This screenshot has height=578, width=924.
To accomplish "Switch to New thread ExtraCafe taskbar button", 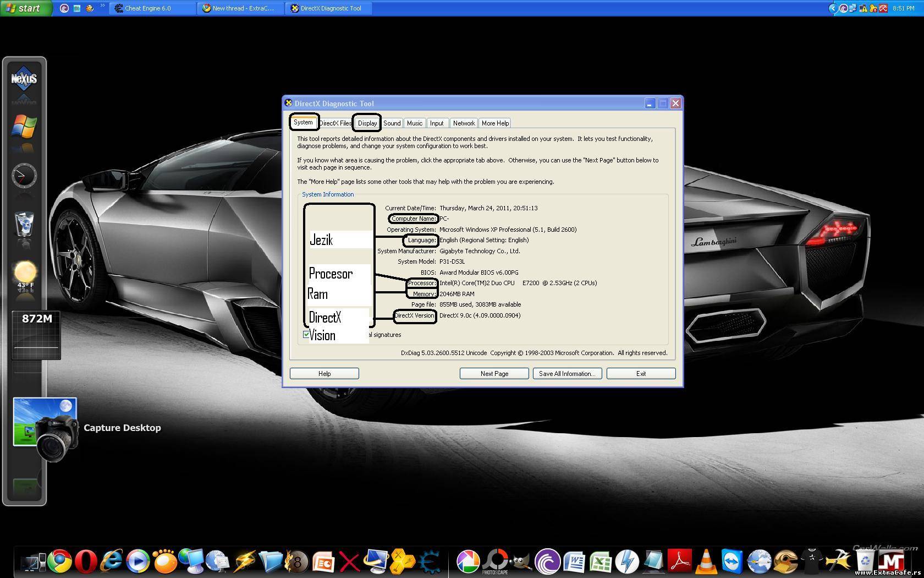I will (241, 8).
